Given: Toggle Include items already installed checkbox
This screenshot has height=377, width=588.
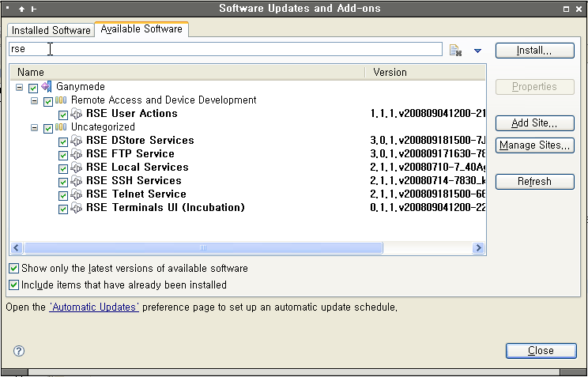Looking at the screenshot, I should 14,285.
